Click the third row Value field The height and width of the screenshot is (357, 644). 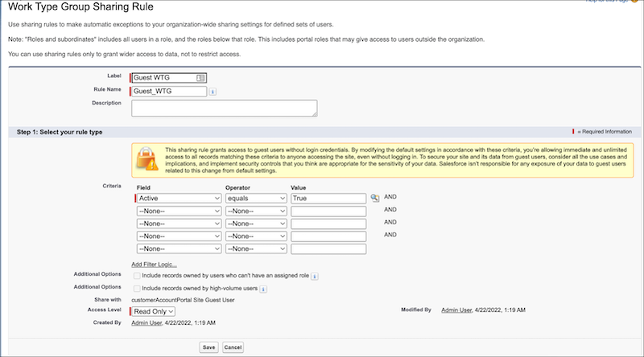coord(328,224)
